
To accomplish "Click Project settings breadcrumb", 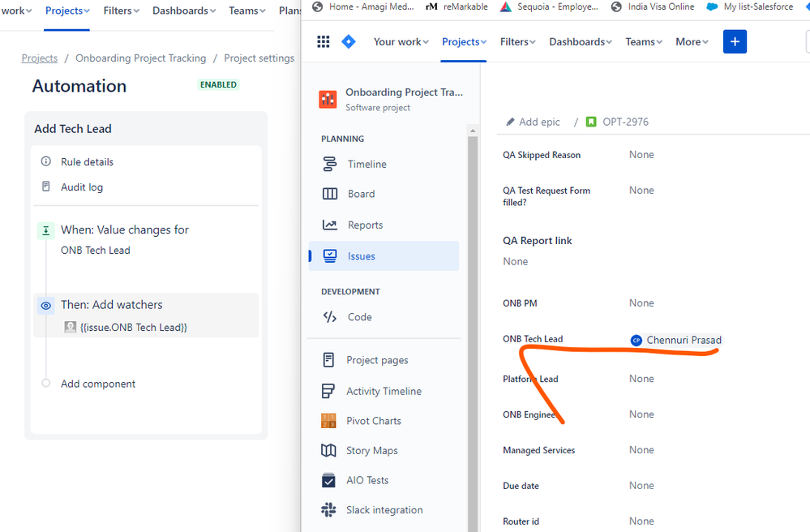I will (259, 58).
